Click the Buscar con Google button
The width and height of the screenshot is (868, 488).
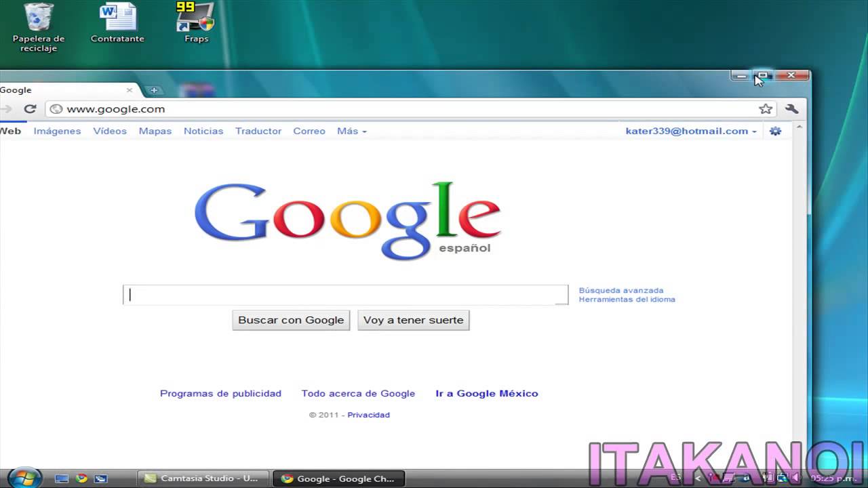click(x=291, y=320)
